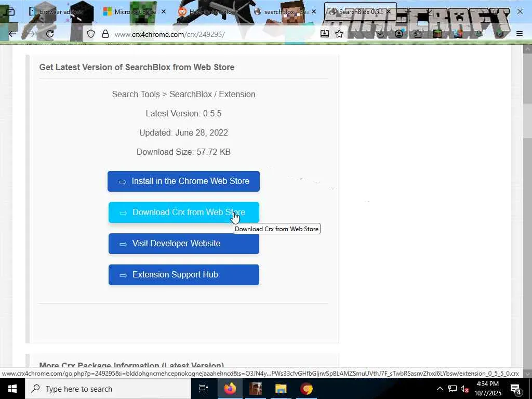
Task: Click the red Chrome-like taskbar icon
Action: pyautogui.click(x=307, y=389)
